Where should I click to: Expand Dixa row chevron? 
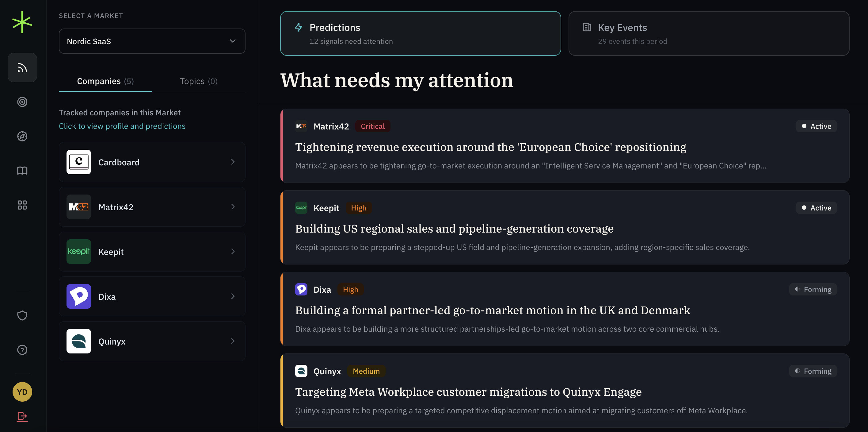tap(233, 296)
